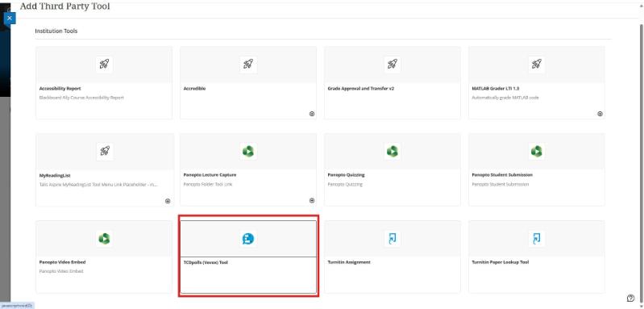Open Turnitin Paper Lookup Tool title
This screenshot has width=644, height=309.
point(501,262)
